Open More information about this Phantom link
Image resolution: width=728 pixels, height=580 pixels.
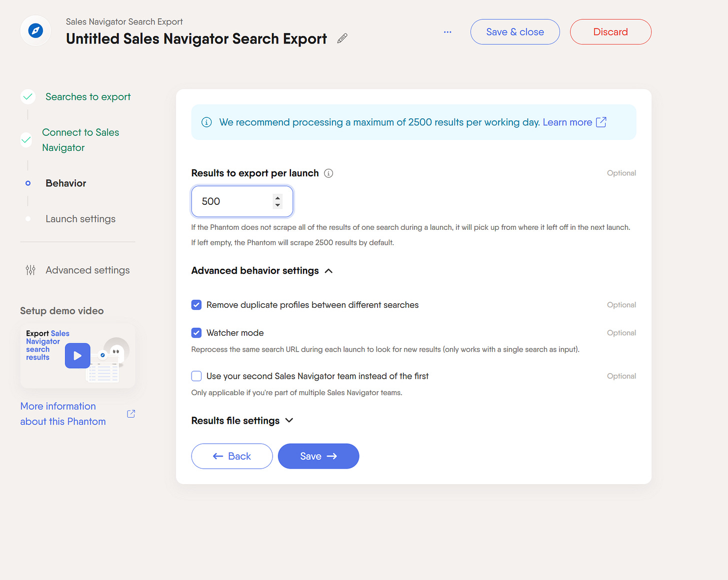click(63, 414)
